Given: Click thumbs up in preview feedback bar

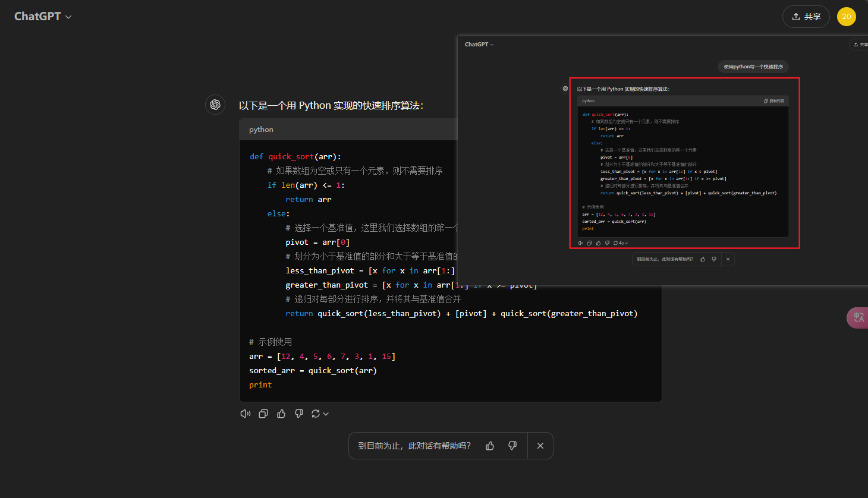Looking at the screenshot, I should [703, 259].
